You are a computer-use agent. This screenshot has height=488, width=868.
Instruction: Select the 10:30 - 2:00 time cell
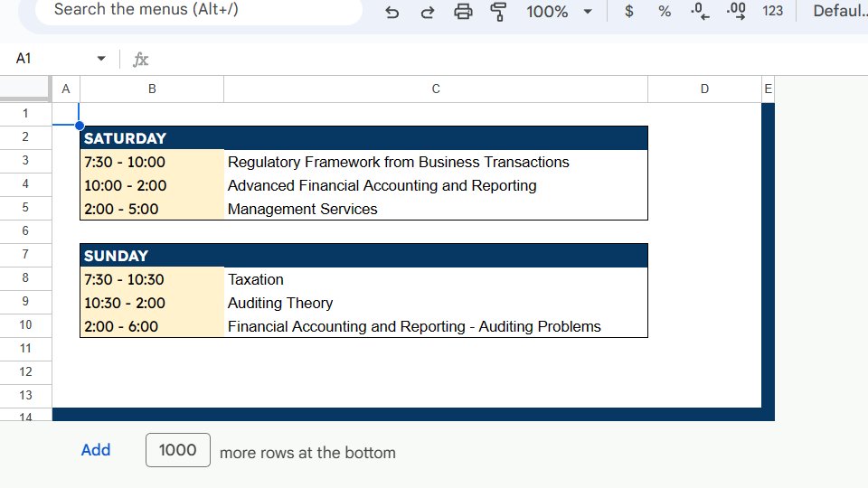(x=152, y=303)
